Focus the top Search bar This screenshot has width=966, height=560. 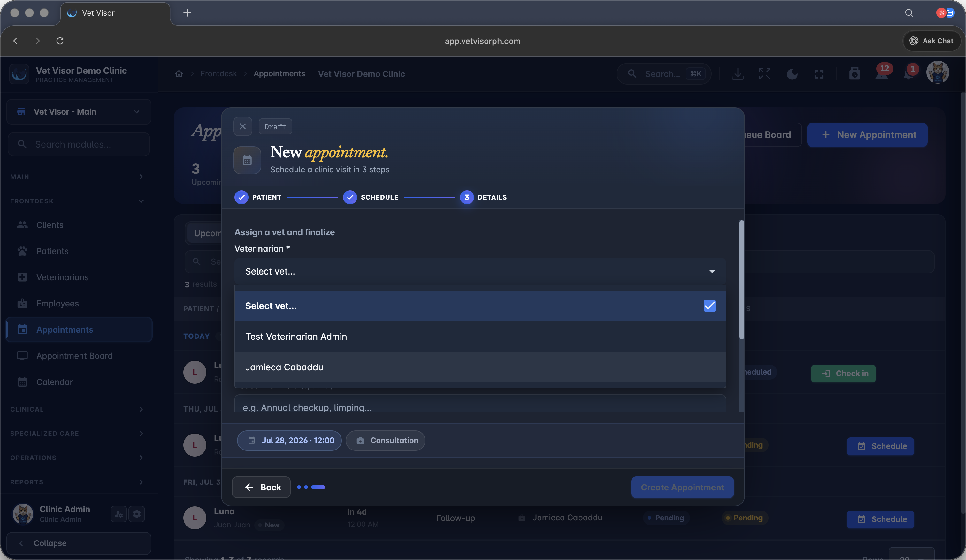pyautogui.click(x=664, y=73)
